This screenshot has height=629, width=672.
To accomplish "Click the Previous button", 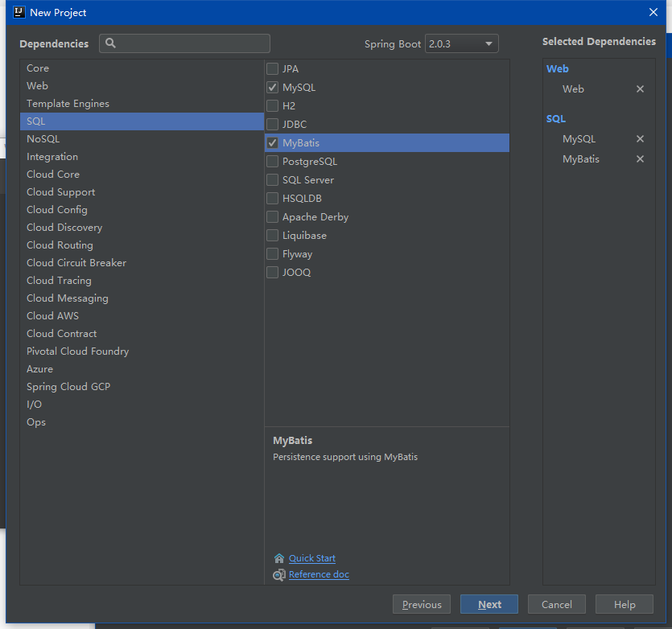I will [422, 604].
